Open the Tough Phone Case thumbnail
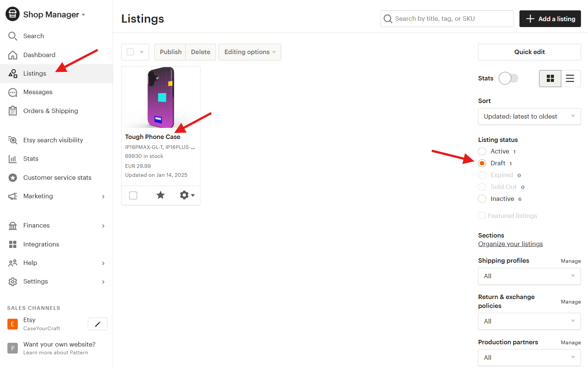This screenshot has width=588, height=368. pos(161,97)
